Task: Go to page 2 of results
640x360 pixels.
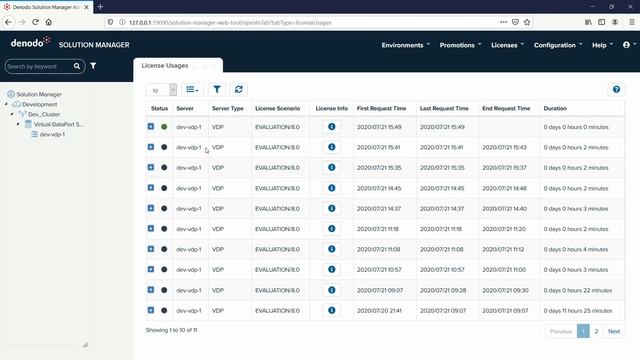Action: click(x=596, y=331)
